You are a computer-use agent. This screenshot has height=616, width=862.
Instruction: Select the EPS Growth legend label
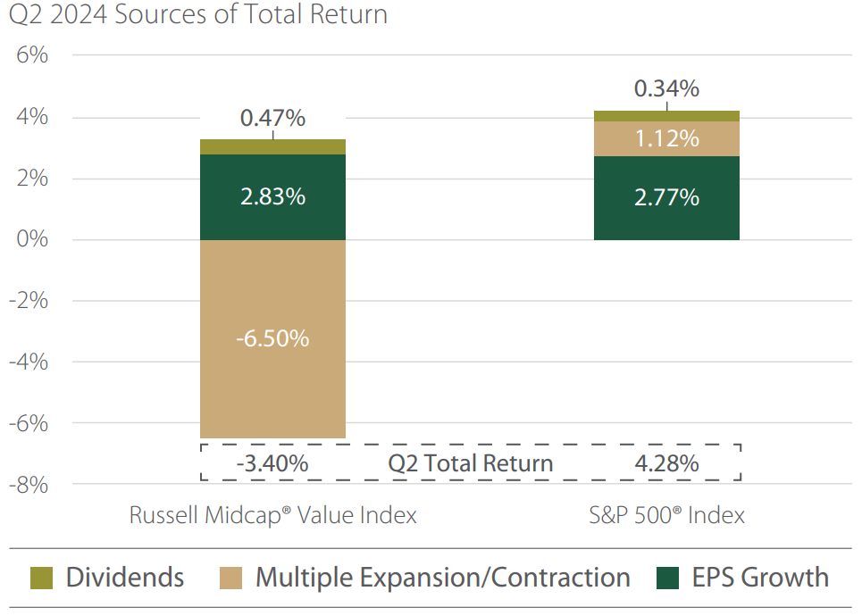tap(760, 578)
